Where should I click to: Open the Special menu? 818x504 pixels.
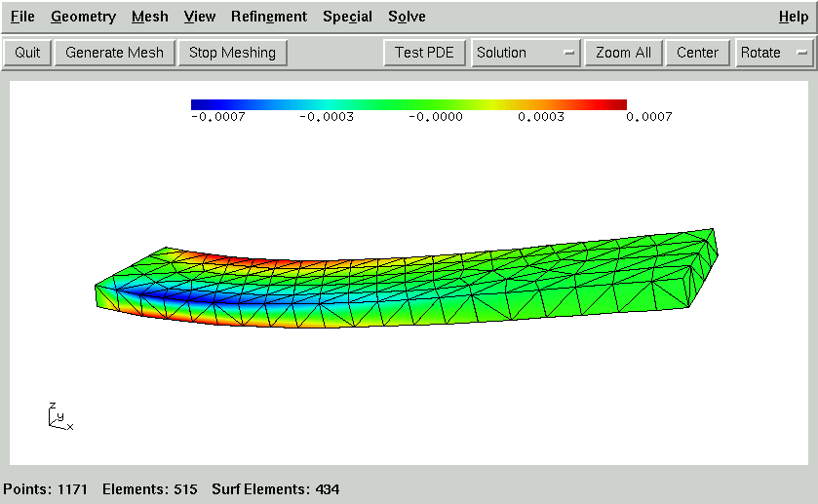click(x=347, y=17)
